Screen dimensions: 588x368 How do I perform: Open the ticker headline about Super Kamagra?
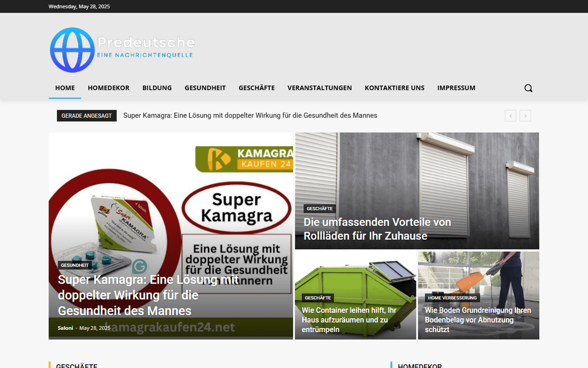coord(250,116)
